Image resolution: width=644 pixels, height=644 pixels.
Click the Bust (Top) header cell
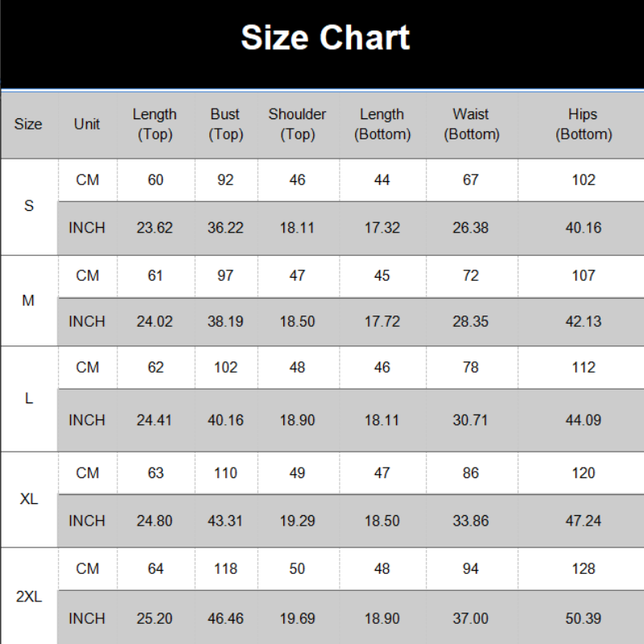[225, 125]
